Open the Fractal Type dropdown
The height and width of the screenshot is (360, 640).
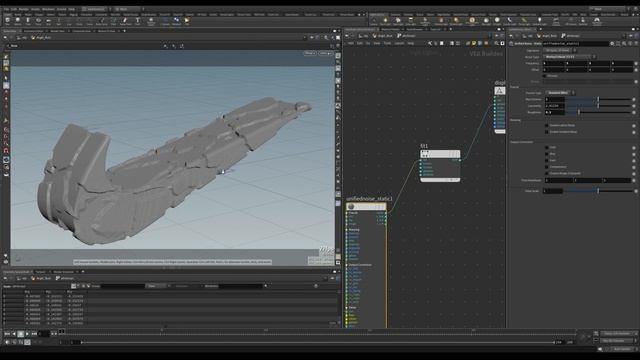coord(560,93)
